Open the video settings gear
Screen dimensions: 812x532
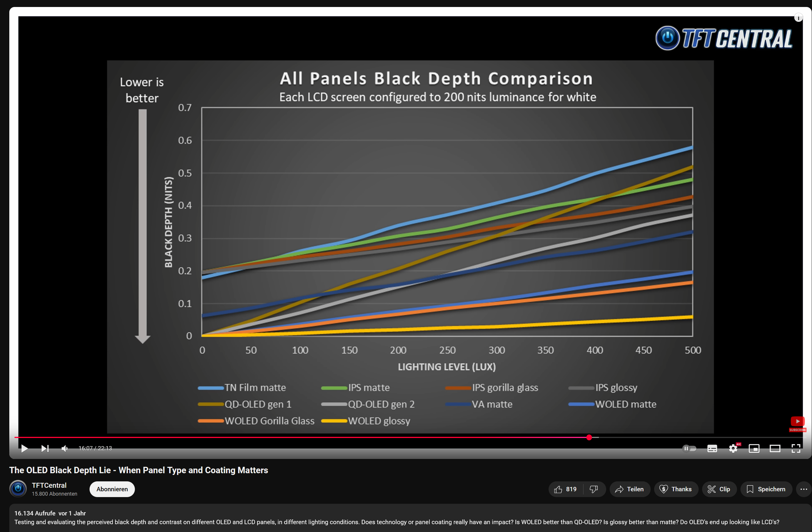(733, 448)
